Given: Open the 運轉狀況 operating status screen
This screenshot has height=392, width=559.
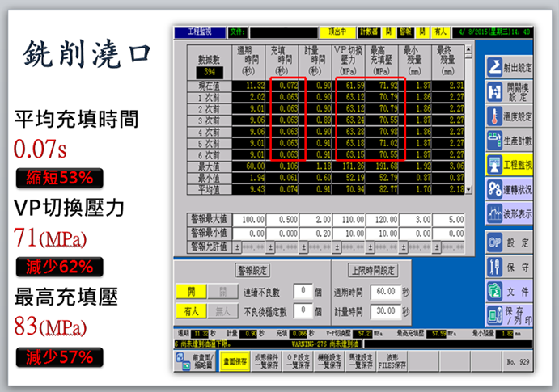Looking at the screenshot, I should coord(509,189).
